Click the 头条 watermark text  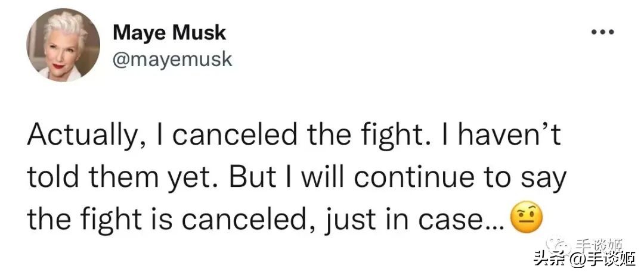pos(549,260)
